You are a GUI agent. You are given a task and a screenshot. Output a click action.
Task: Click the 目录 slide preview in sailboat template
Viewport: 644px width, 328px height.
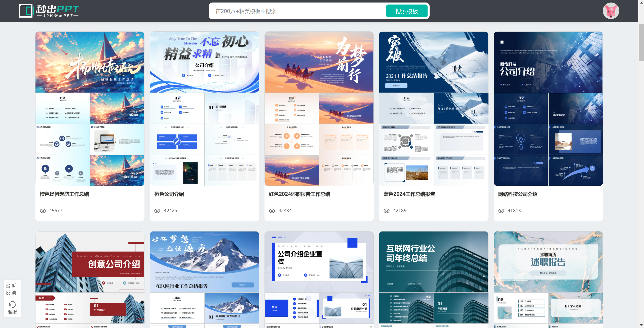pos(62,108)
